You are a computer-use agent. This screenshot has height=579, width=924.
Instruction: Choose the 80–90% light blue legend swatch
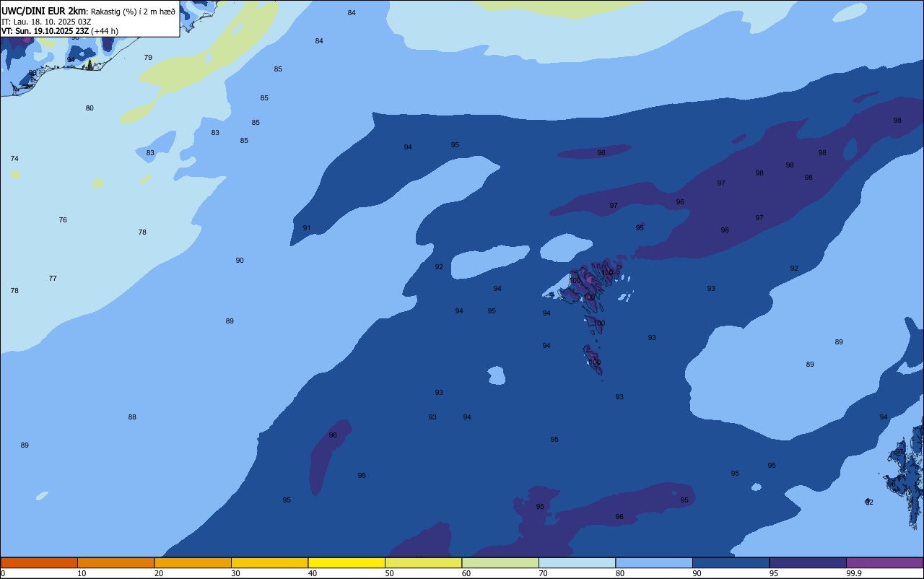(654, 562)
